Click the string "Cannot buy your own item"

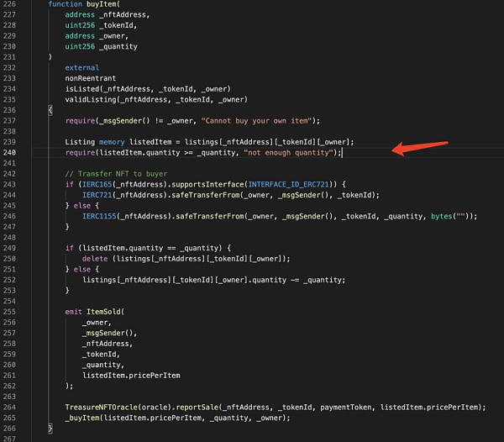click(256, 121)
